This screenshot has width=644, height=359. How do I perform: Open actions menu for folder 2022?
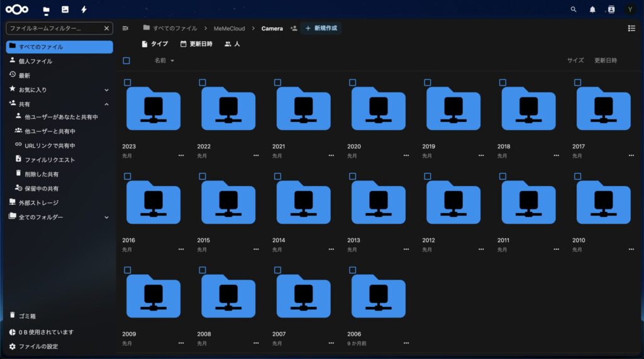coord(256,156)
